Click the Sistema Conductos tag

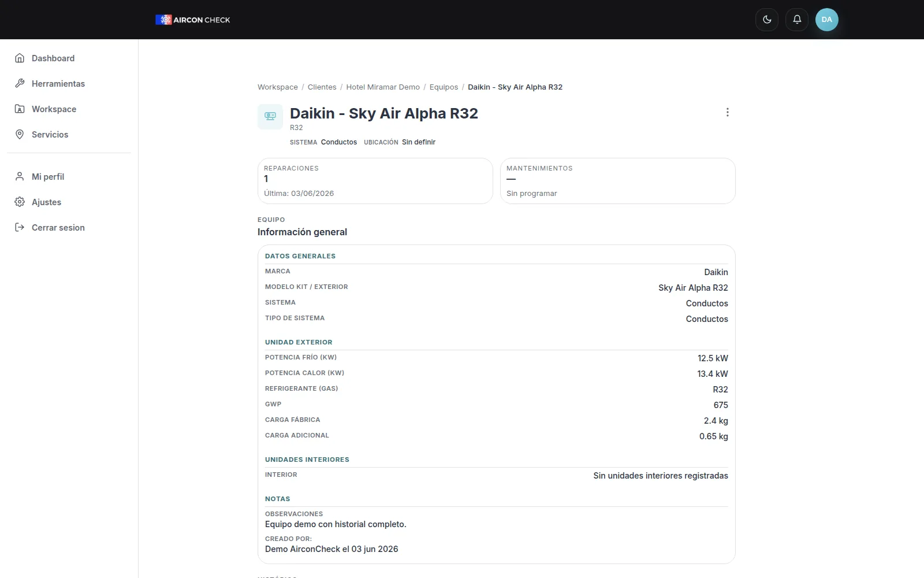[323, 142]
